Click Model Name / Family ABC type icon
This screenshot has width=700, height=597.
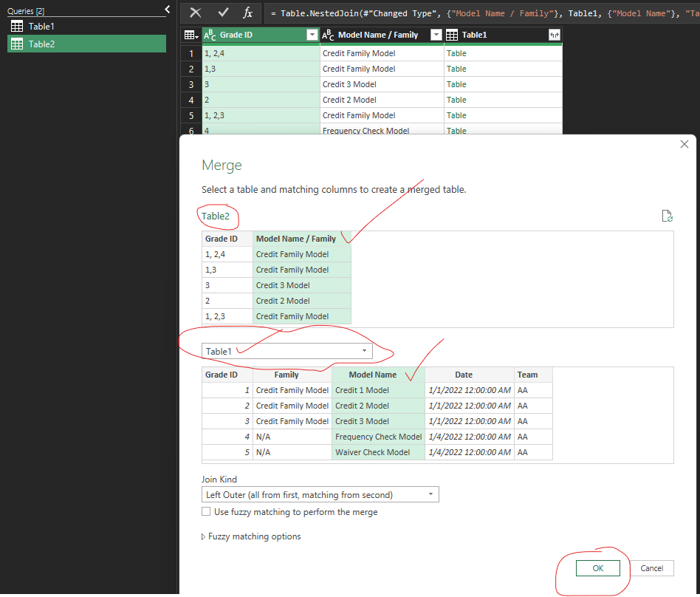328,35
